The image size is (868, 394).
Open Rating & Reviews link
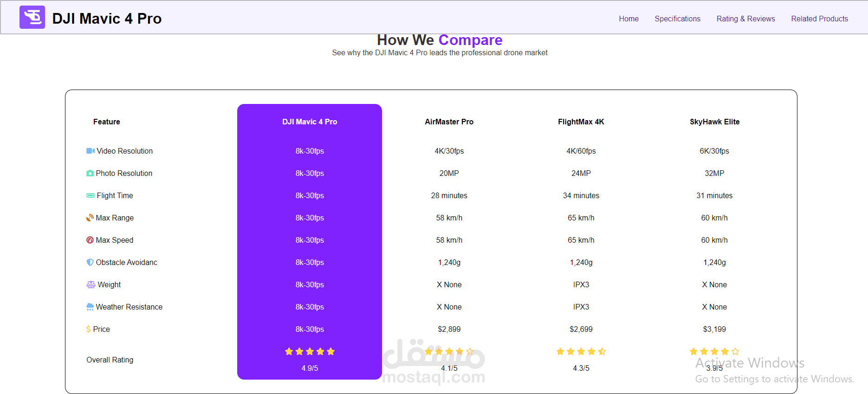(745, 19)
